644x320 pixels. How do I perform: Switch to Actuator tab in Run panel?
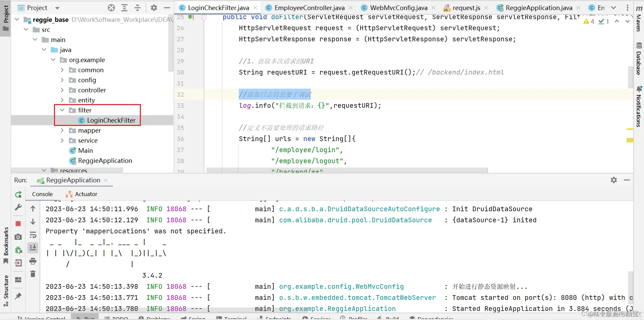click(82, 194)
